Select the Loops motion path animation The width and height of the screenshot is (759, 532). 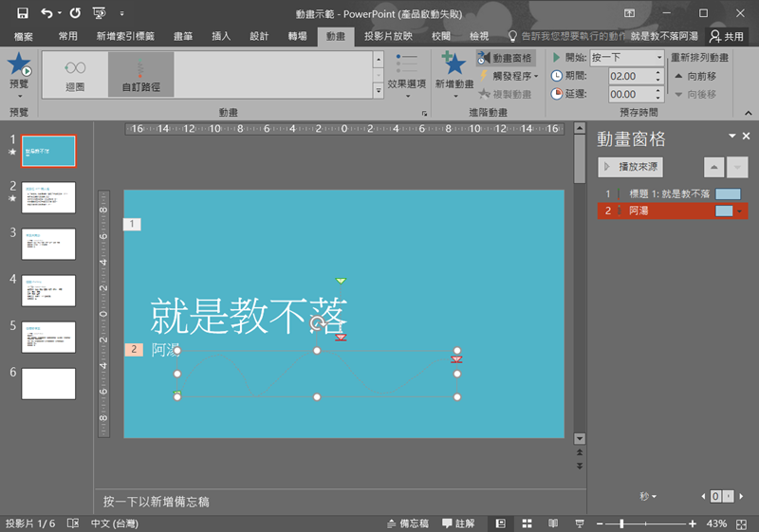coord(75,74)
